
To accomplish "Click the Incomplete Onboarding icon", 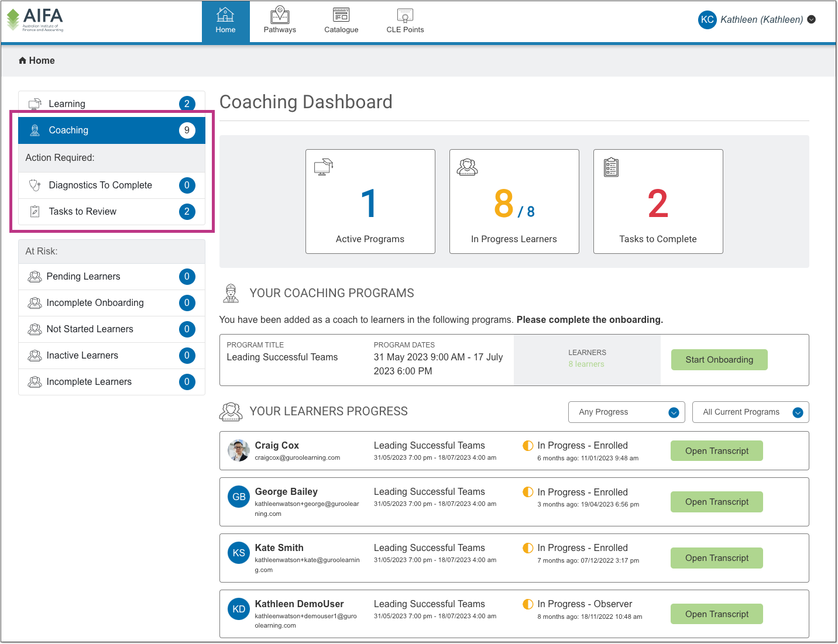I will (35, 302).
